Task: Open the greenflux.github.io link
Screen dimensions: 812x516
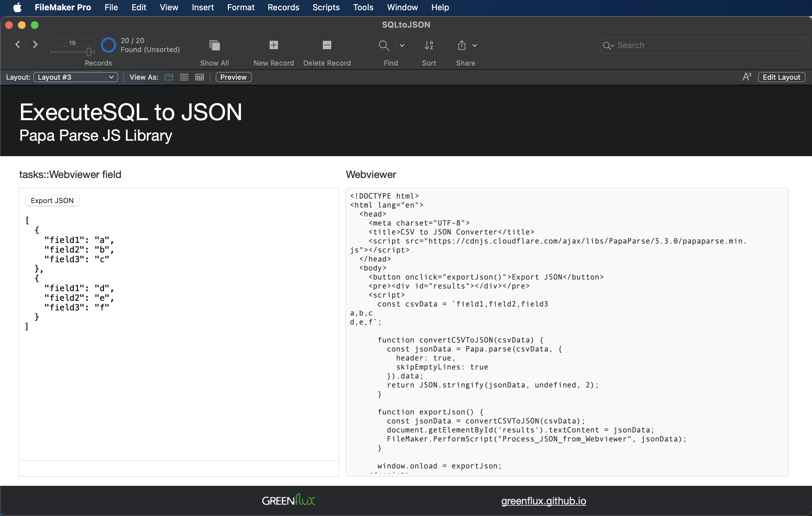Action: (543, 501)
